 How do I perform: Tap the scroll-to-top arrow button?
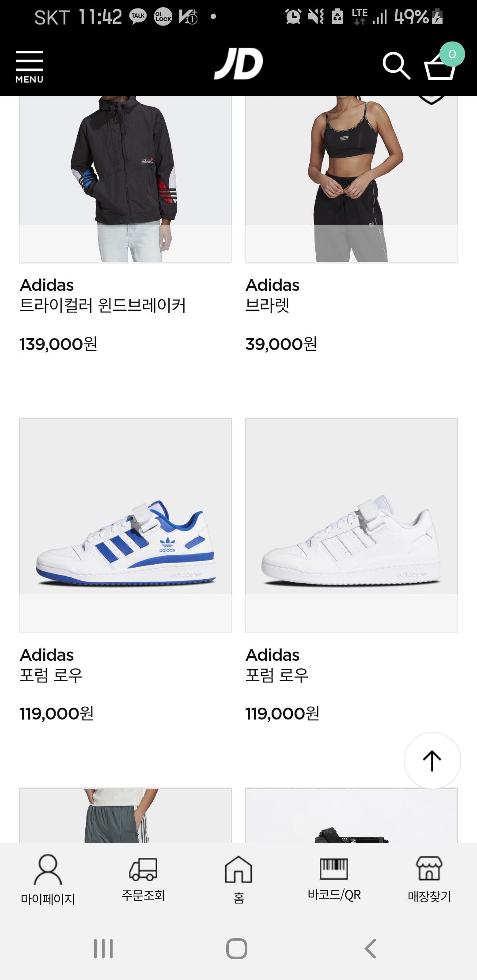[432, 760]
